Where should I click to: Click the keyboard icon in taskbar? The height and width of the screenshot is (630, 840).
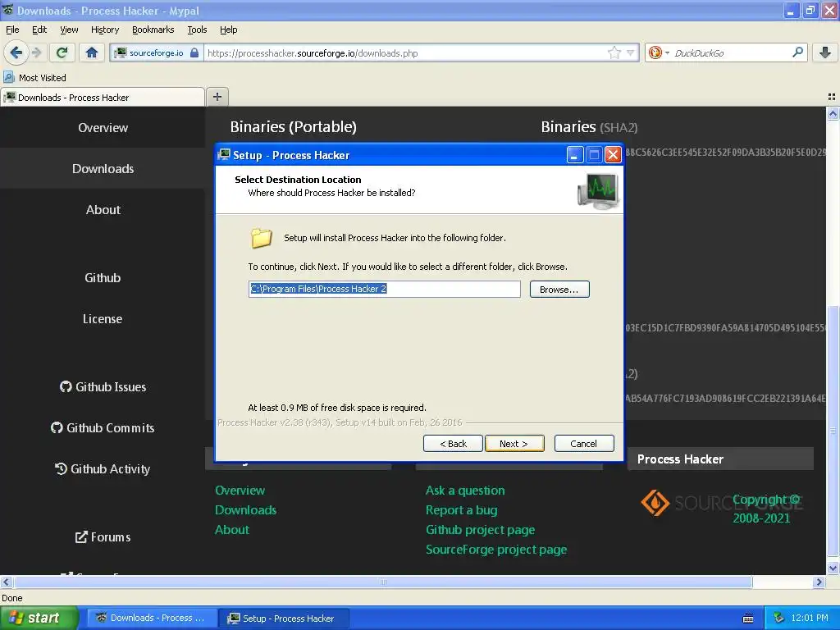pyautogui.click(x=748, y=619)
